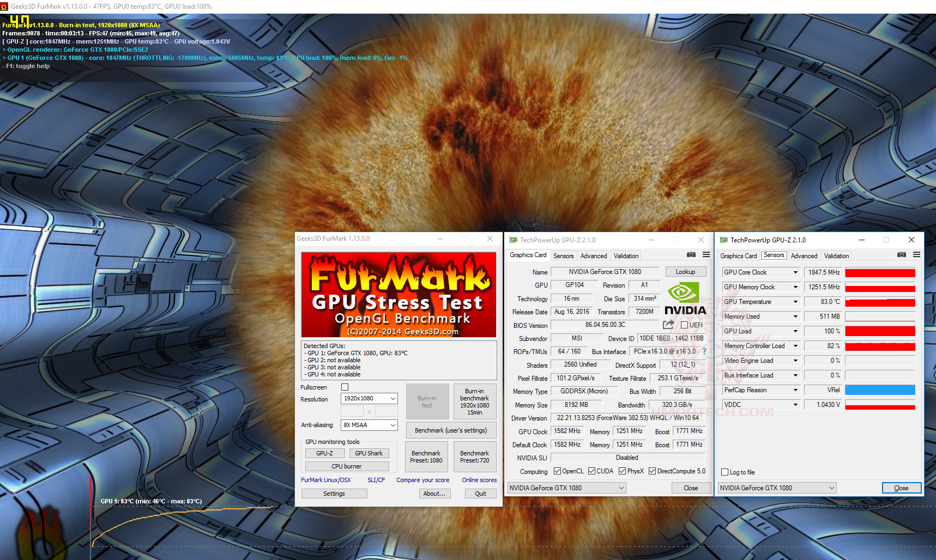
Task: Launch GPU-Z from FurMark monitoring tools
Action: pyautogui.click(x=324, y=453)
